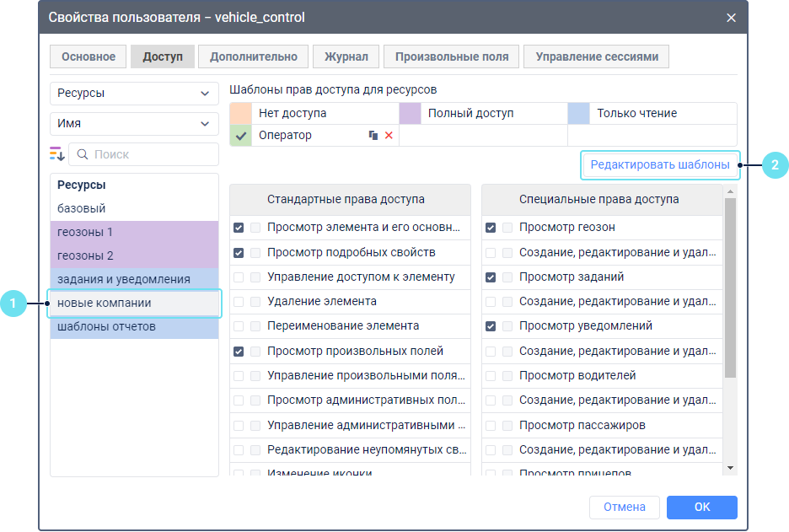Viewport: 789px width, 532px height.
Task: Open the Ресурсы dropdown
Action: click(134, 94)
